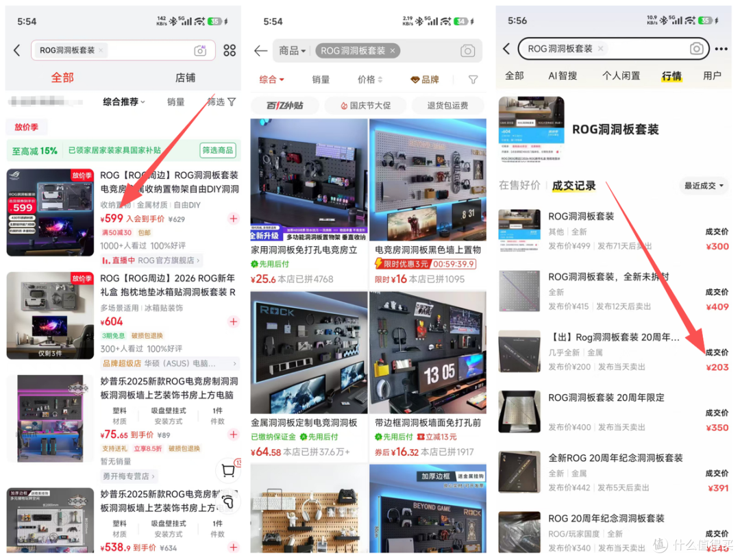This screenshot has height=560, width=740.
Task: Expand 综合推荐 sort dropdown
Action: 124,102
